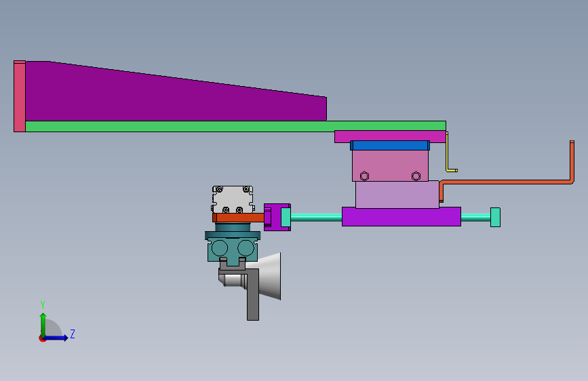Select the long green horizontal plate
The height and width of the screenshot is (381, 588).
click(x=235, y=126)
